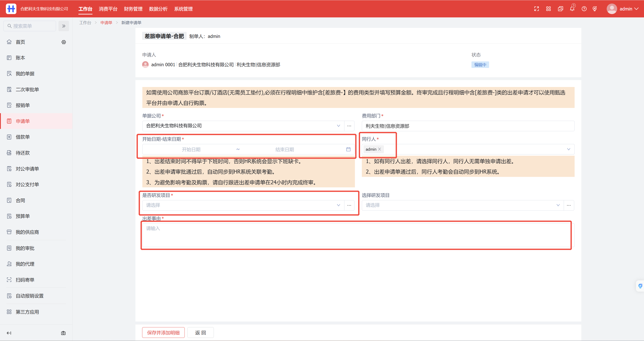Click the homepage settings gear icon
The height and width of the screenshot is (341, 644).
(x=64, y=42)
